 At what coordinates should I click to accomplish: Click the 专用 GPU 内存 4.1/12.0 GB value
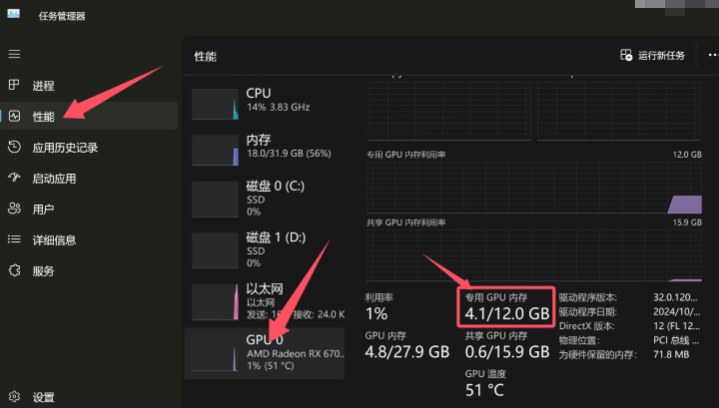(x=506, y=313)
